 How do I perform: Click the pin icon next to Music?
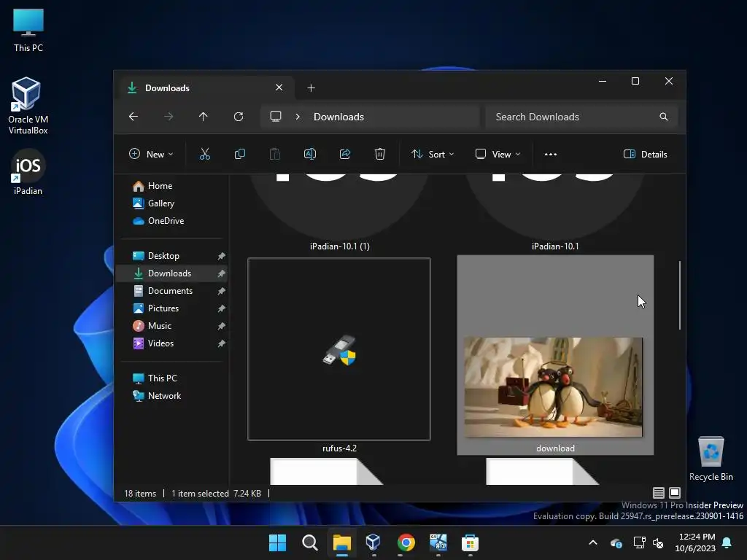point(222,326)
